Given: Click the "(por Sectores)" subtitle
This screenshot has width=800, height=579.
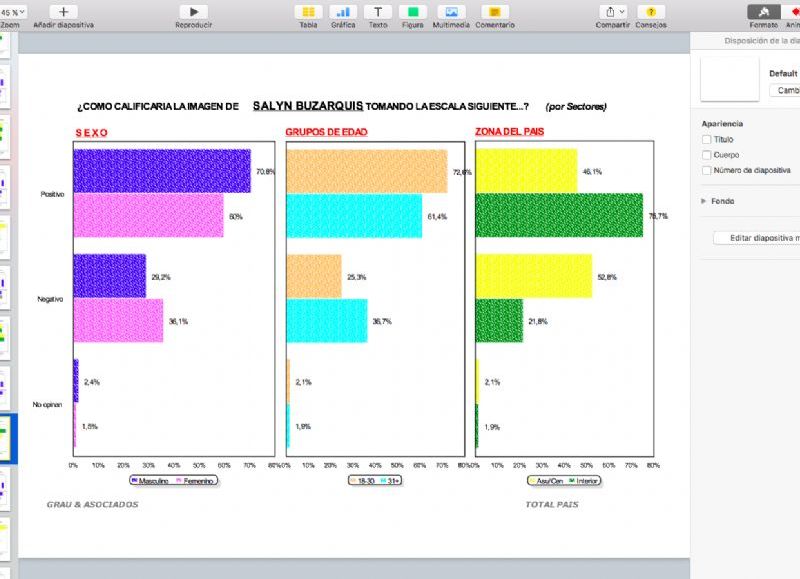Looking at the screenshot, I should pyautogui.click(x=576, y=107).
